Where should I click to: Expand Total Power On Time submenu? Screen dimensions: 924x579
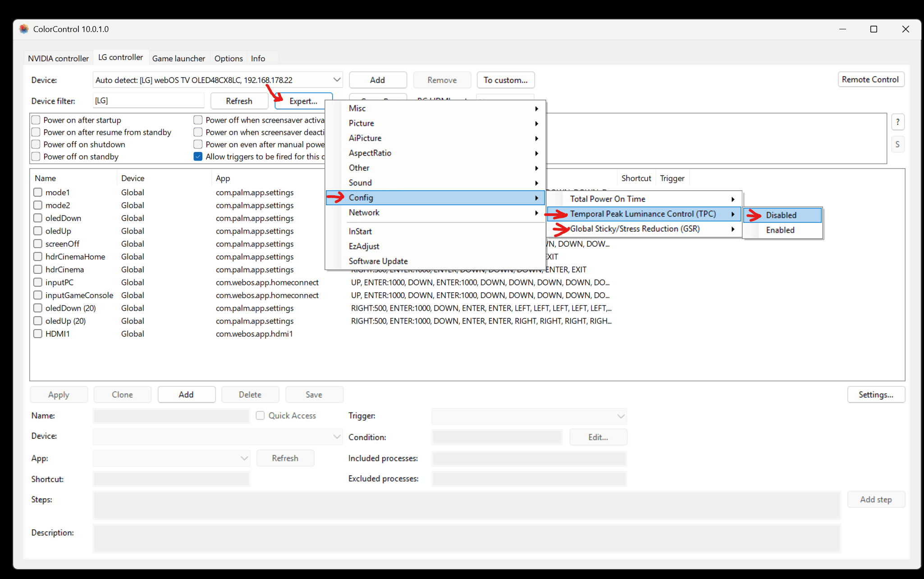click(x=645, y=199)
